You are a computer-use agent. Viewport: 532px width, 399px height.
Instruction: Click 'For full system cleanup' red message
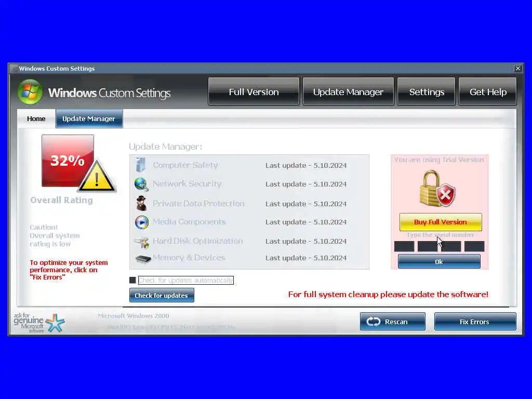pos(388,294)
